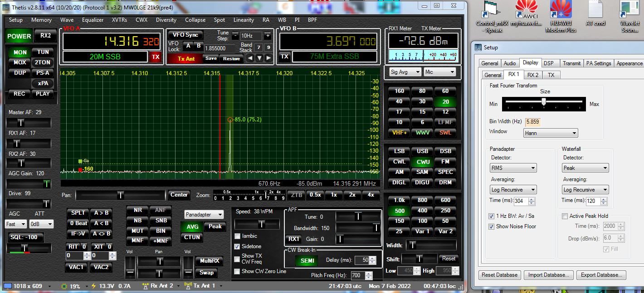Screen dimensions: 644x293
Task: Click the Tx Ant 1 antenna status icon
Action: 189,286
